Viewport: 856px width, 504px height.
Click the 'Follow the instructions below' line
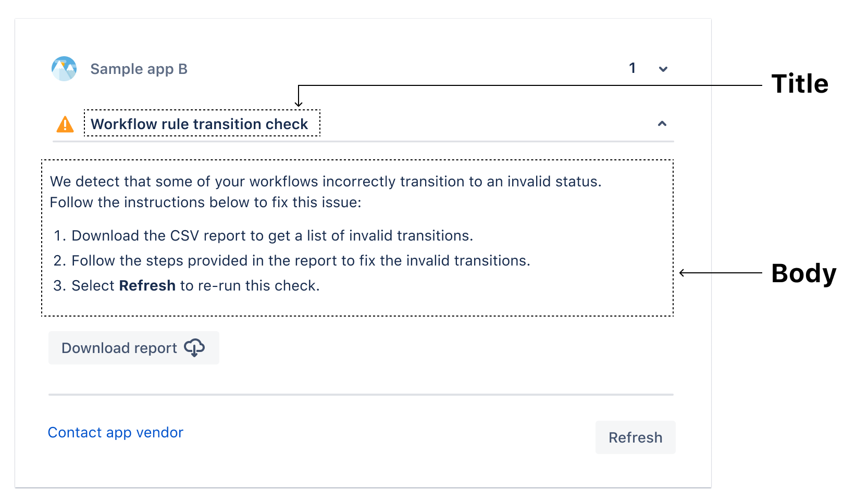pyautogui.click(x=205, y=203)
